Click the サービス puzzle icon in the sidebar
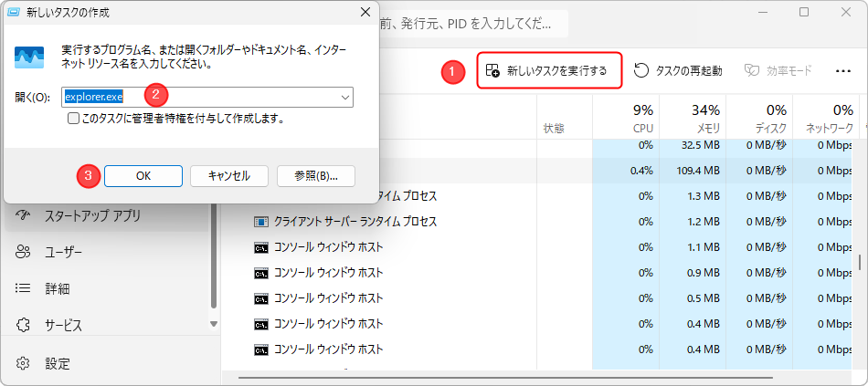Viewport: 868px width, 386px height. coord(23,325)
